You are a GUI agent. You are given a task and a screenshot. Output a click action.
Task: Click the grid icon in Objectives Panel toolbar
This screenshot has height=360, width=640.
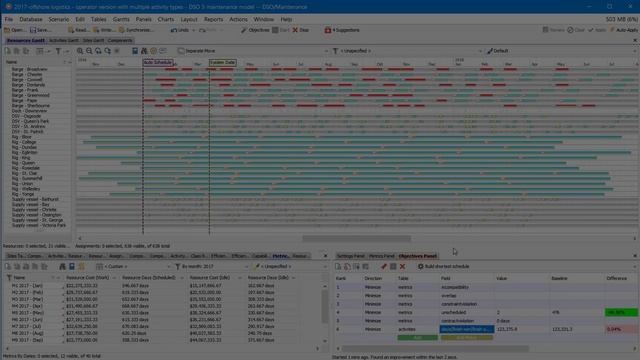393,267
